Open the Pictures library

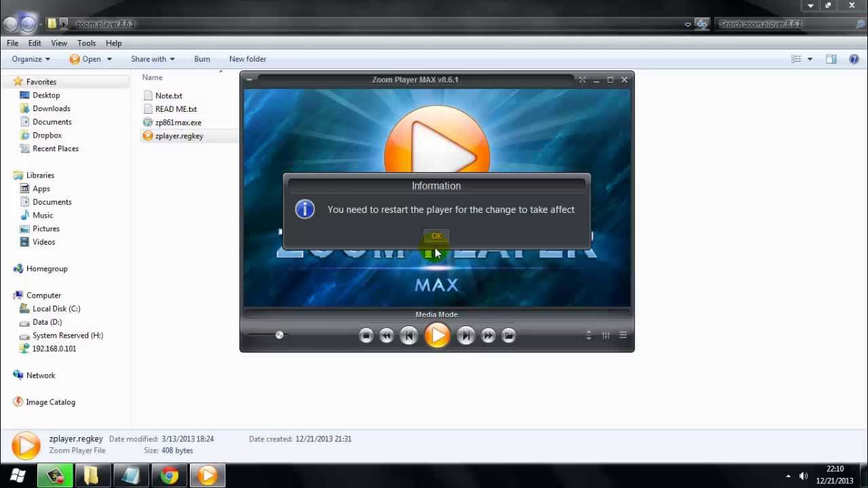click(46, 228)
